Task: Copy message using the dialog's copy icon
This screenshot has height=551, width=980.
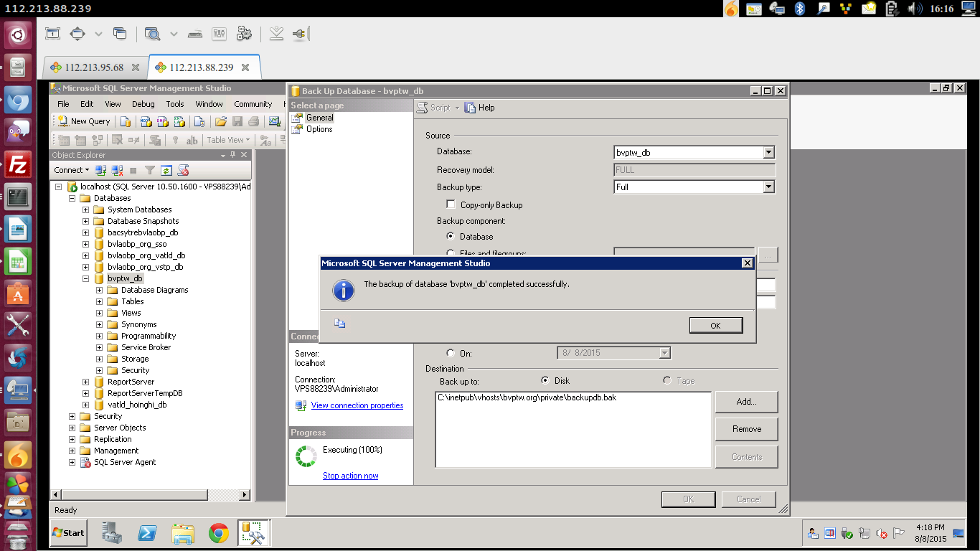Action: click(x=340, y=324)
